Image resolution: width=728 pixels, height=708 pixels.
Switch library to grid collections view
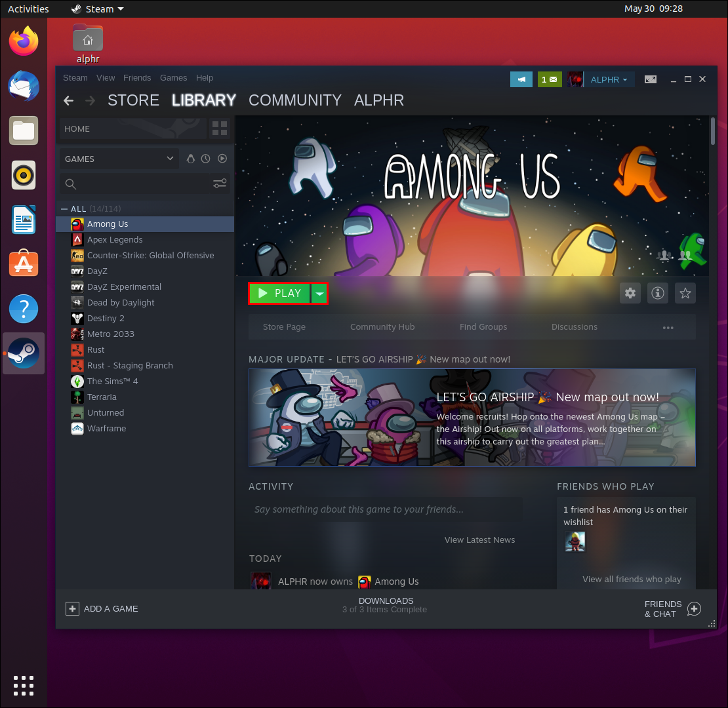pyautogui.click(x=220, y=128)
